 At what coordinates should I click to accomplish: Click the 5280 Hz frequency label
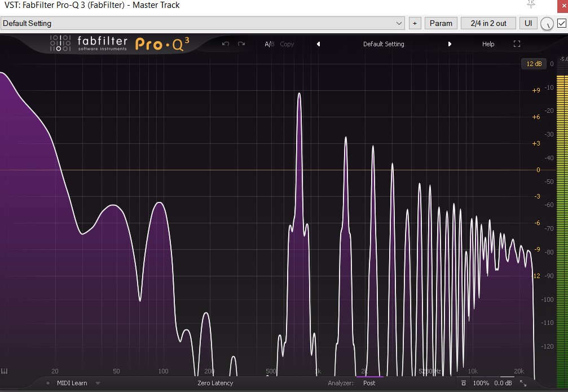(430, 371)
